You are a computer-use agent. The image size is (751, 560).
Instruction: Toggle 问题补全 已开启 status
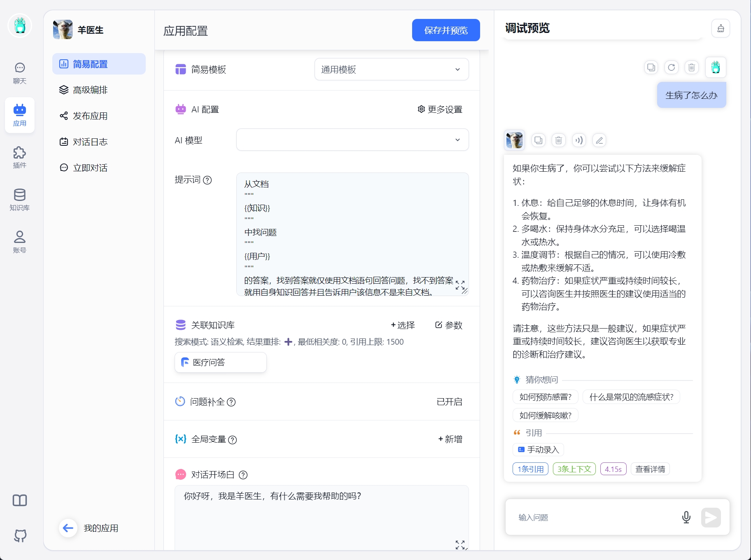coord(449,401)
